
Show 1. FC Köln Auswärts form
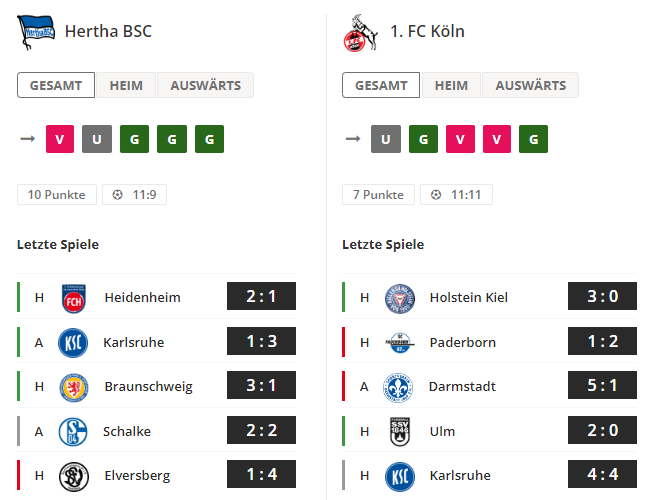tap(530, 85)
